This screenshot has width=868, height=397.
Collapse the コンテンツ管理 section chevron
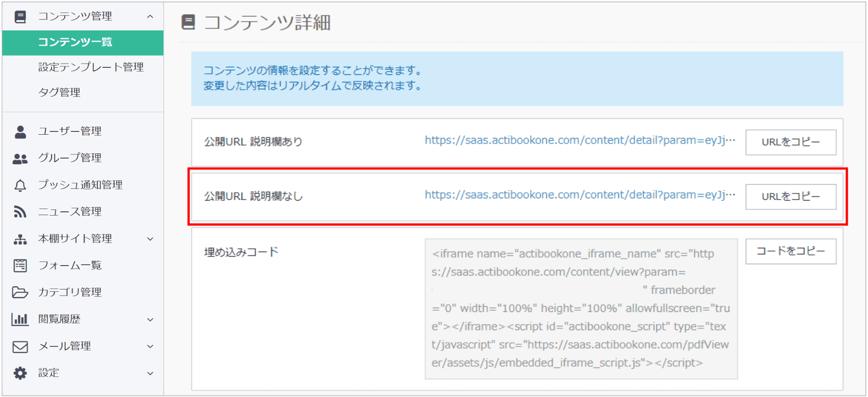click(150, 17)
